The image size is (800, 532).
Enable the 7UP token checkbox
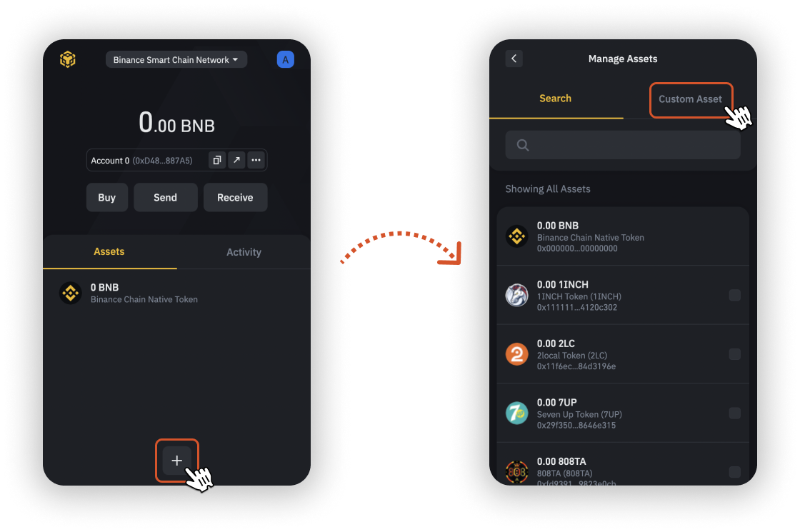pos(735,413)
